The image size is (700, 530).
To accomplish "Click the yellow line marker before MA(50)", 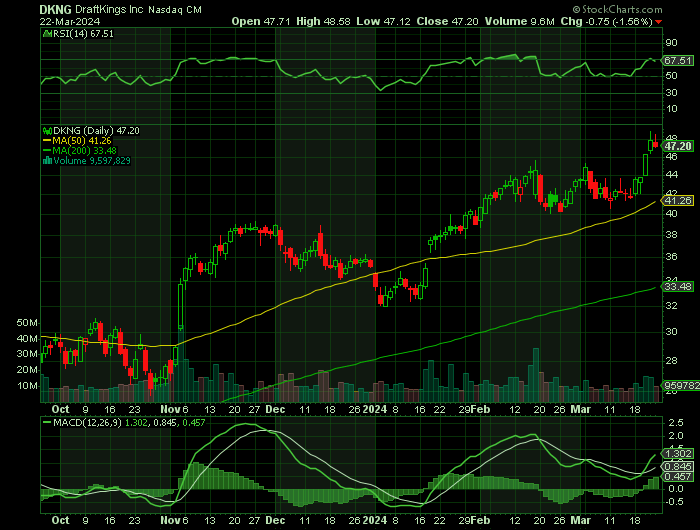I will [47, 141].
